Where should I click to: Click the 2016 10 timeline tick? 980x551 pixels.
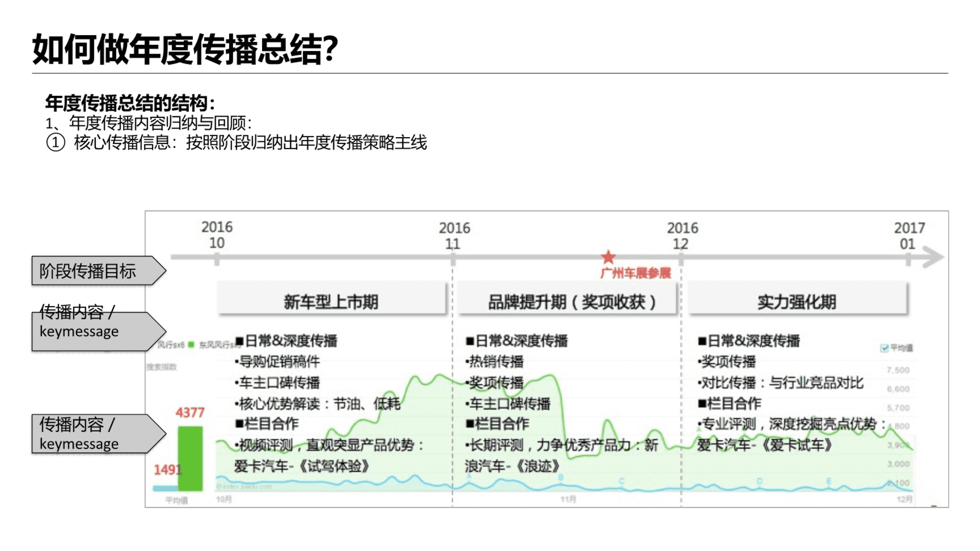[217, 259]
